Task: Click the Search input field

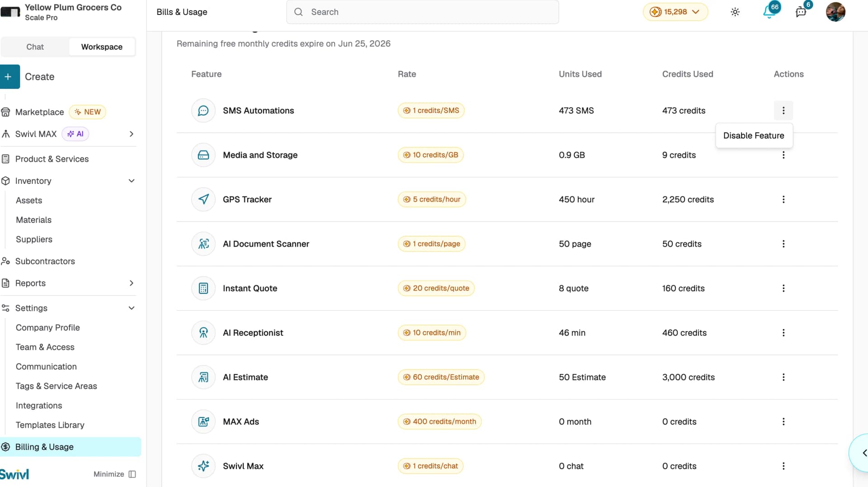Action: [422, 12]
